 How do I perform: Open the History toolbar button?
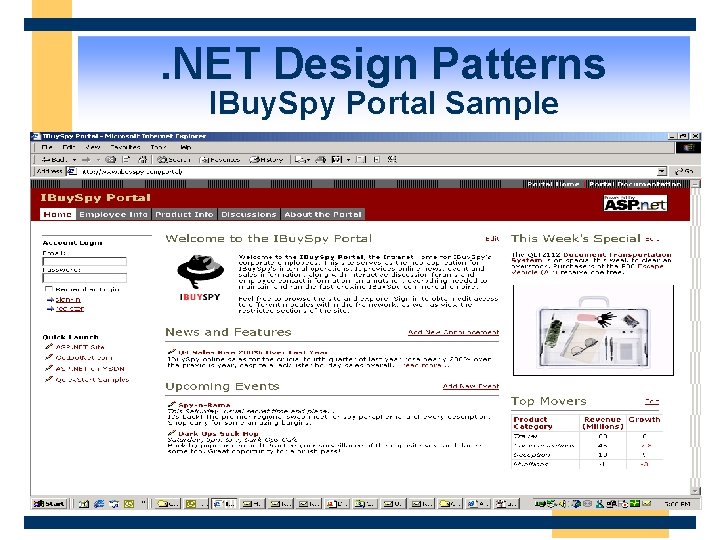coord(266,159)
